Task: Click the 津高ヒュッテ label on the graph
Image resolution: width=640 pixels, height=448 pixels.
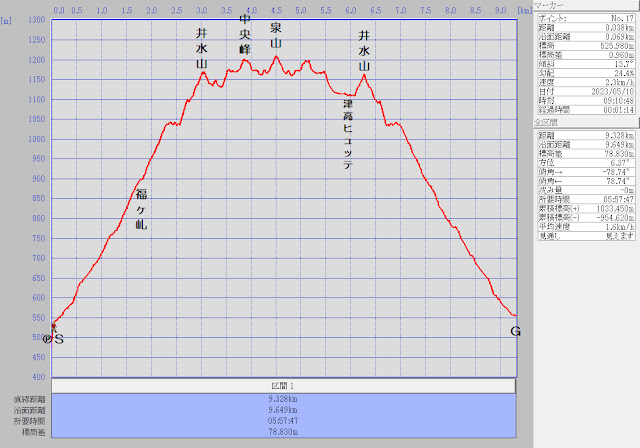Action: point(348,134)
